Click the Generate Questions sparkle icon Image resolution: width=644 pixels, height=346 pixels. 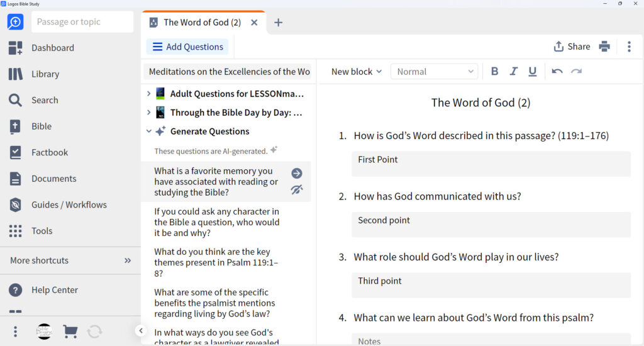click(160, 131)
